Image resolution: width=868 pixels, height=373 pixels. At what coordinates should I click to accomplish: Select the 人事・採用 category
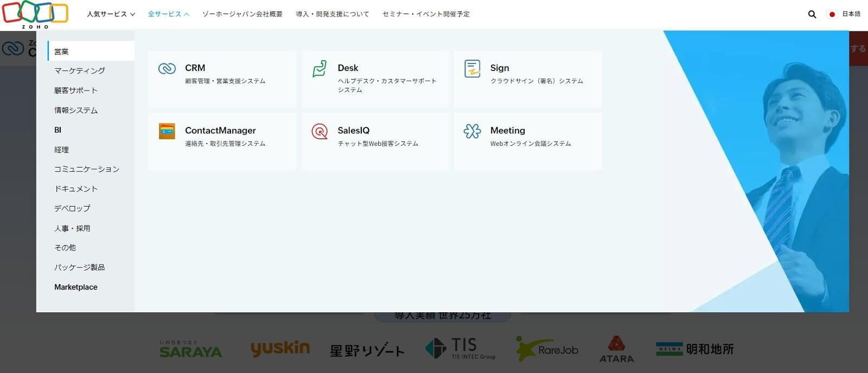point(72,228)
